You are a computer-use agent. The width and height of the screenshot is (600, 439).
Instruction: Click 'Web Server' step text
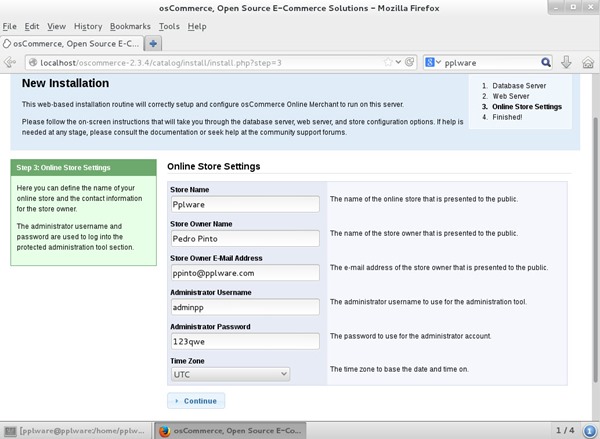pos(510,96)
